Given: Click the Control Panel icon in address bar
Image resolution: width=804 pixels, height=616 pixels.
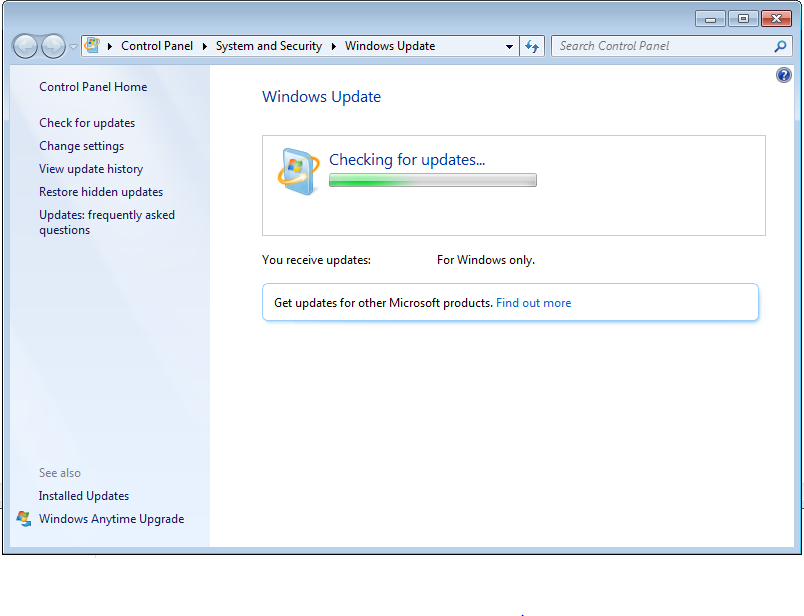Looking at the screenshot, I should [92, 46].
